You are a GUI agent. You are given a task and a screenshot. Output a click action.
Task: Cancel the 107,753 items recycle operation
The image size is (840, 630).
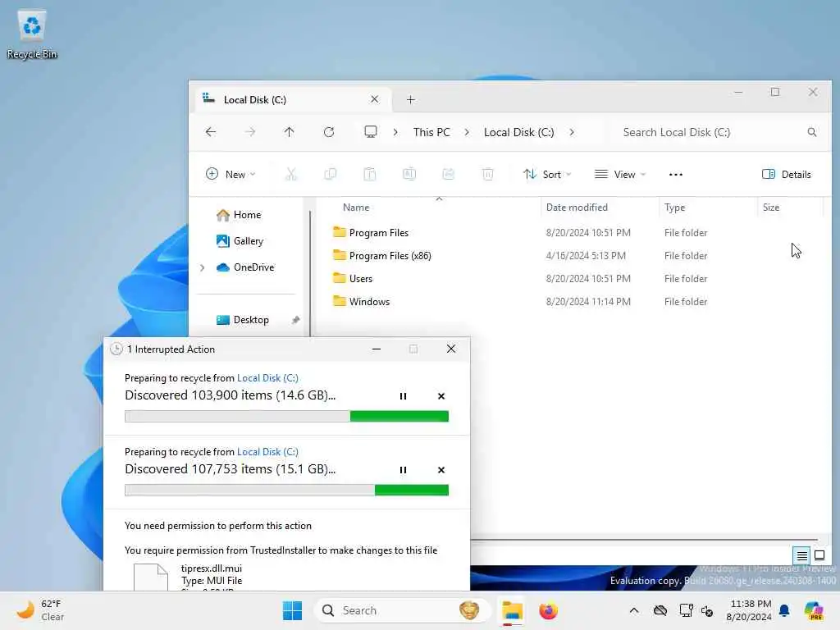pos(441,470)
